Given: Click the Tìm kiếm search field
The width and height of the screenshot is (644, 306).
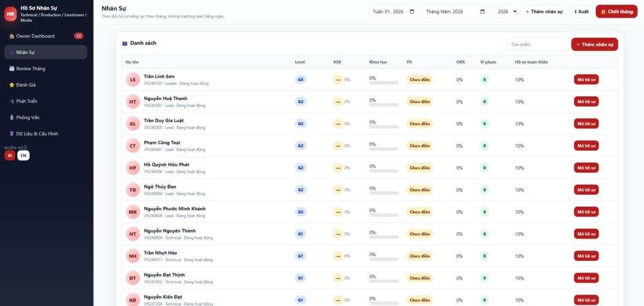Looking at the screenshot, I should coord(538,45).
